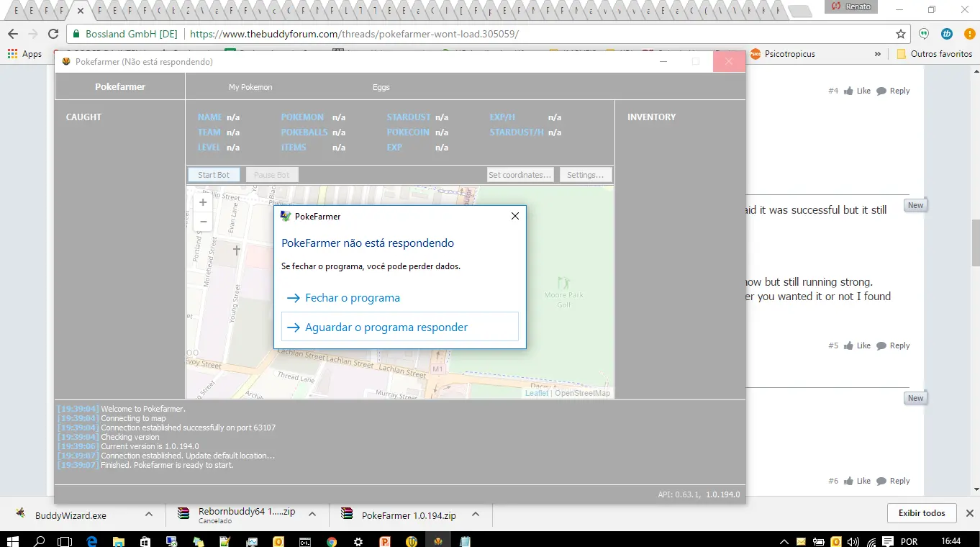The image size is (980, 547).
Task: Expand options for BuddyWizard.exe download
Action: pyautogui.click(x=149, y=515)
